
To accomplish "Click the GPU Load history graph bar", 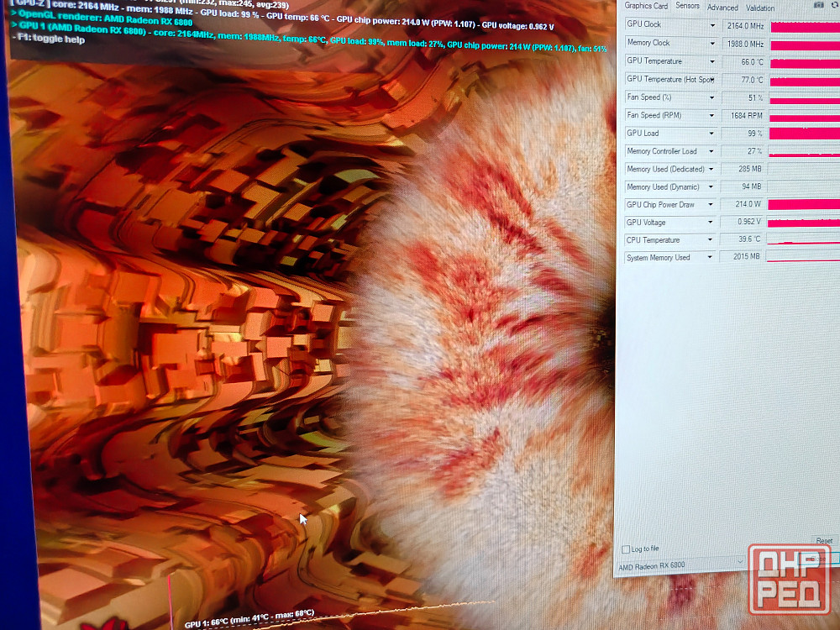I will 804,134.
